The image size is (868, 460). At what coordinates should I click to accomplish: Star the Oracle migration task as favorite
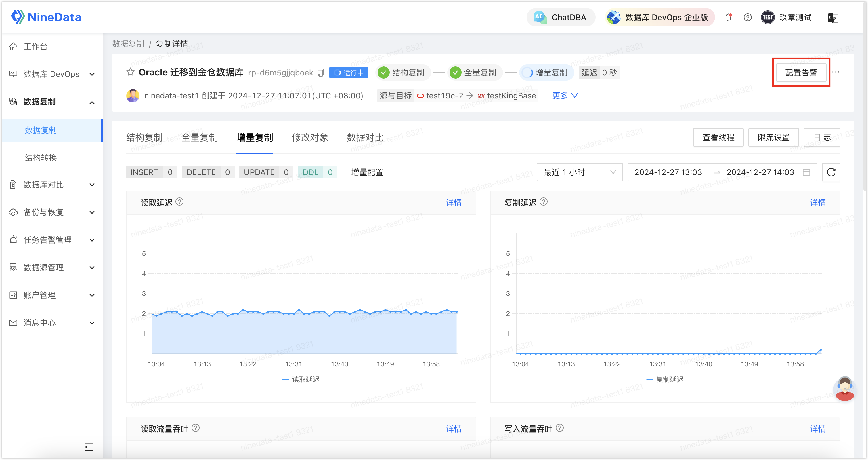click(x=130, y=72)
